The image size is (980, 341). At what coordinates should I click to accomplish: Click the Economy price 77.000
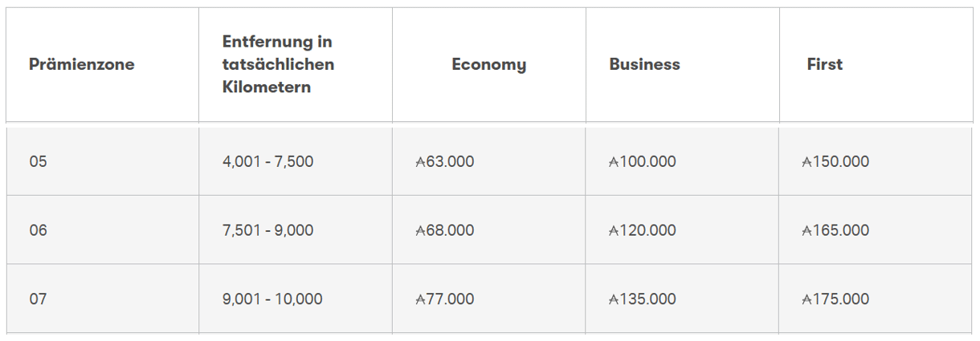tap(445, 299)
